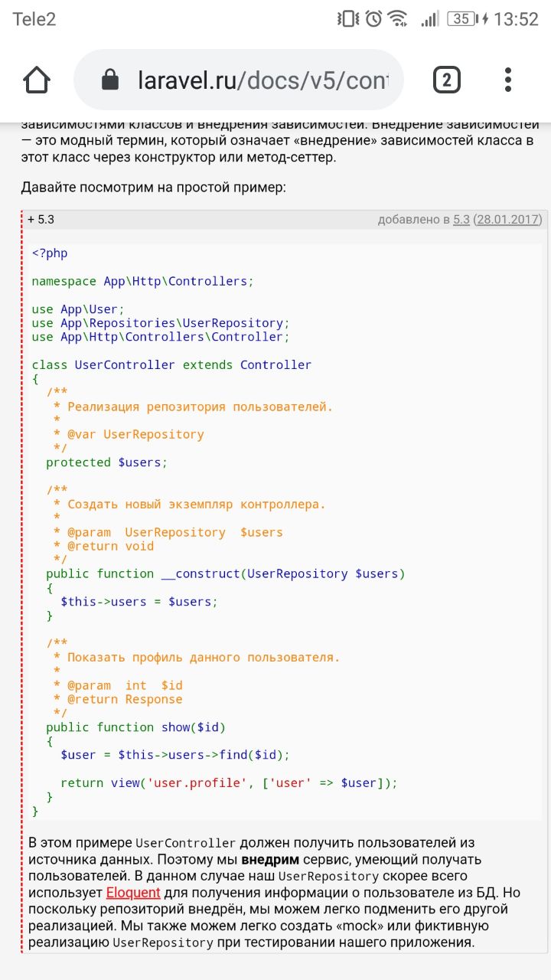The height and width of the screenshot is (980, 551).
Task: Tap the 'protected $users;' line
Action: click(x=106, y=462)
